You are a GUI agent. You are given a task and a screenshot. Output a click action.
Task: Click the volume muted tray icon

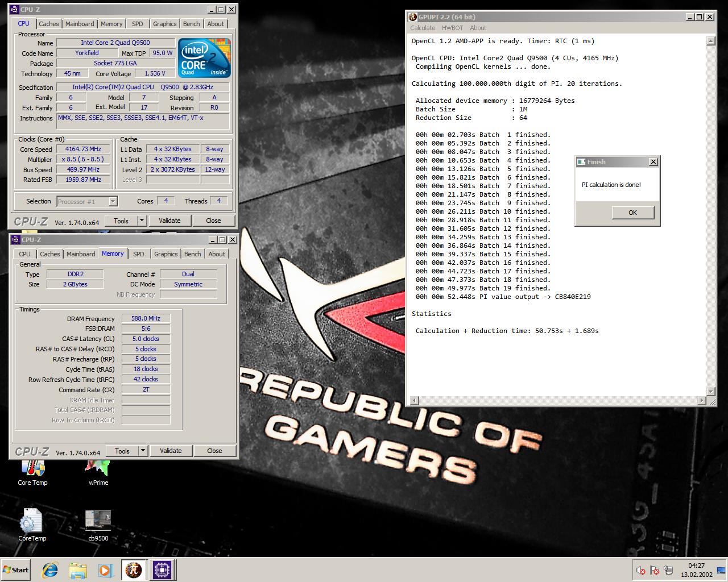pos(641,570)
